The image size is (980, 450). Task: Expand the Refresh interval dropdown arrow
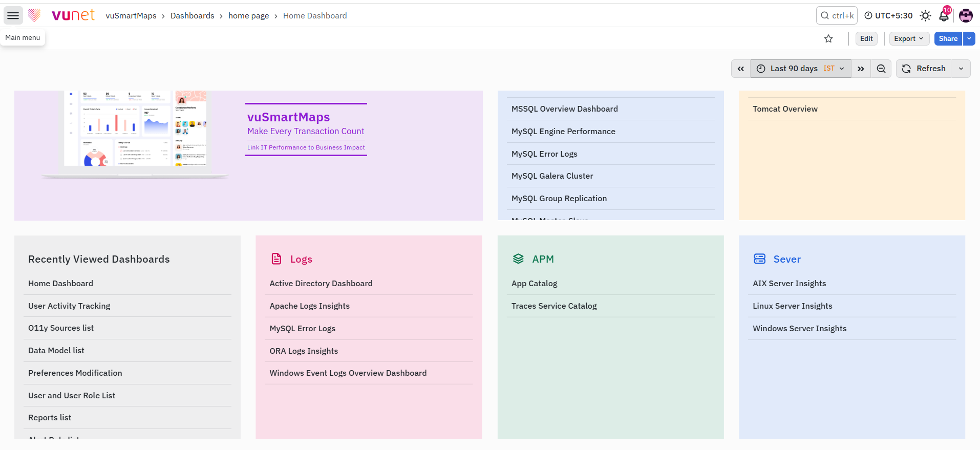(961, 69)
